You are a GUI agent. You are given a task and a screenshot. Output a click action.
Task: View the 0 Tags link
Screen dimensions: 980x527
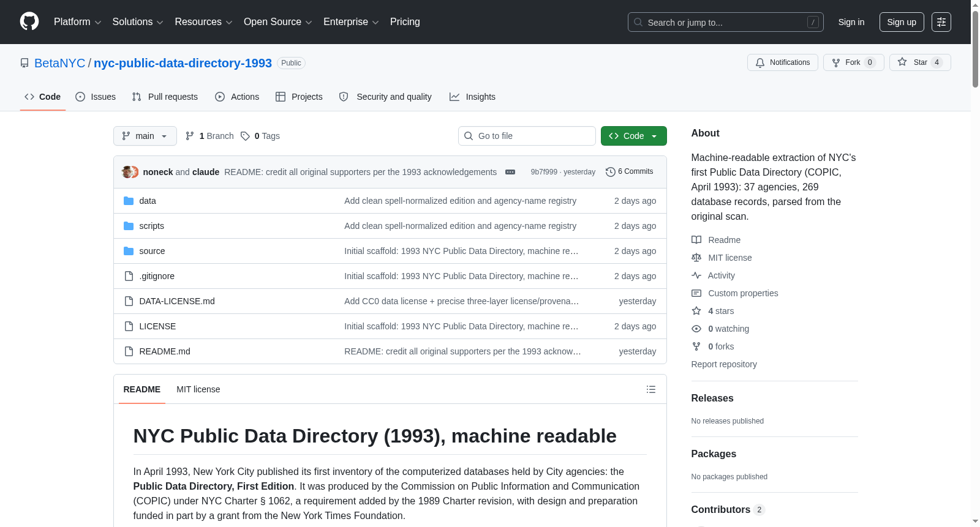click(260, 136)
